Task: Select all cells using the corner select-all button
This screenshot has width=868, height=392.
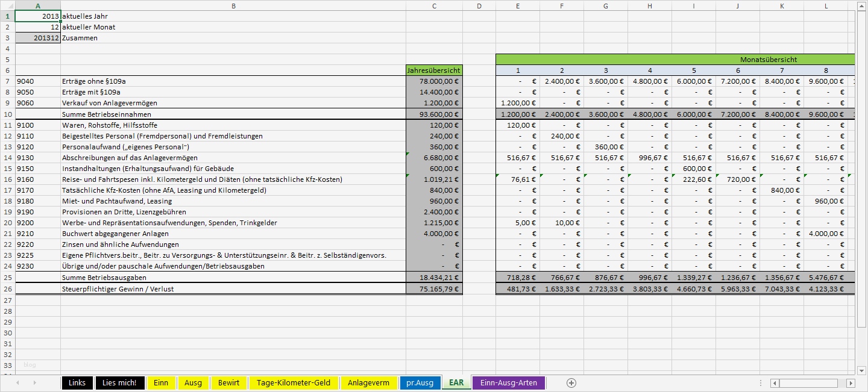Action: click(7, 5)
